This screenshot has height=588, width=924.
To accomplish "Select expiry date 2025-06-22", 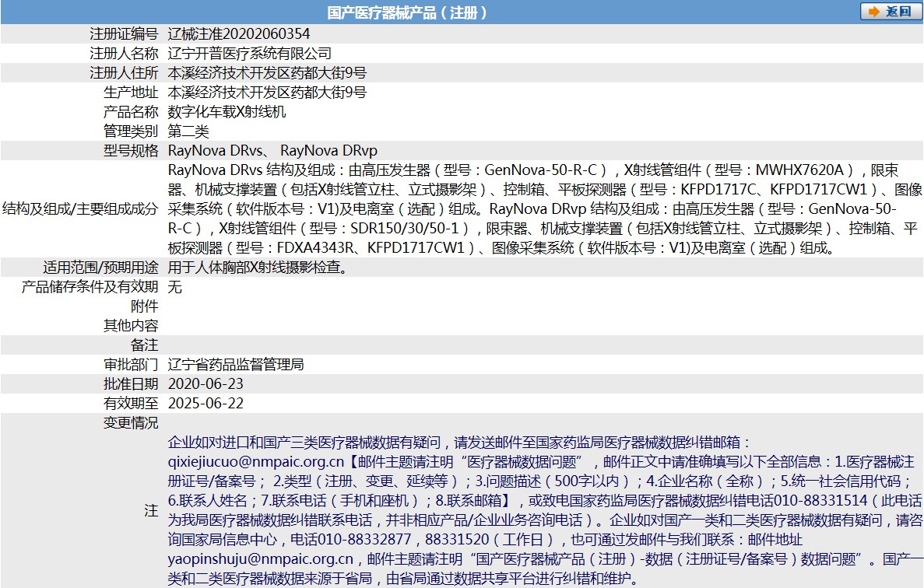I will pyautogui.click(x=206, y=403).
